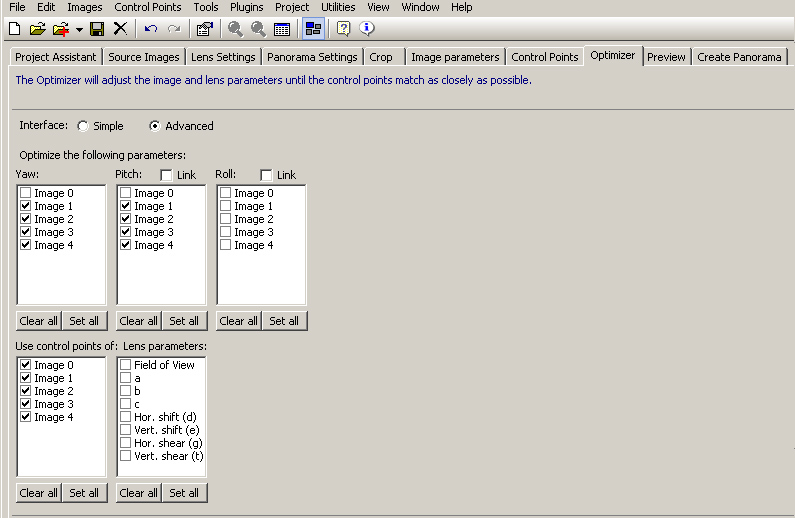Check Image 1 in the Roll list
This screenshot has height=518, width=795.
point(225,206)
